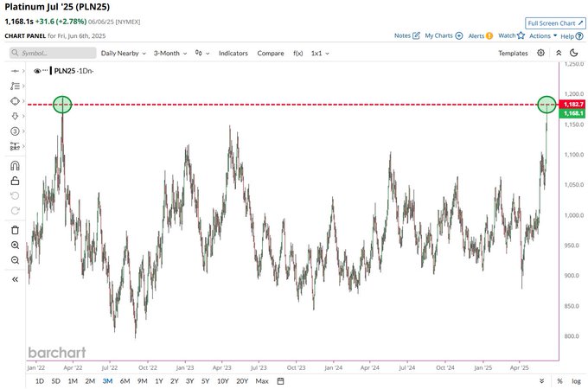Click the Notes pencil icon
Viewport: 588px width, 389px height.
click(x=416, y=35)
